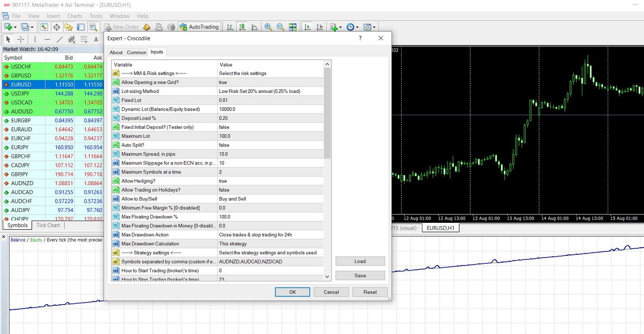The image size is (644, 334).
Task: Click the Navigator star-folder icon
Action: pyautogui.click(x=69, y=27)
